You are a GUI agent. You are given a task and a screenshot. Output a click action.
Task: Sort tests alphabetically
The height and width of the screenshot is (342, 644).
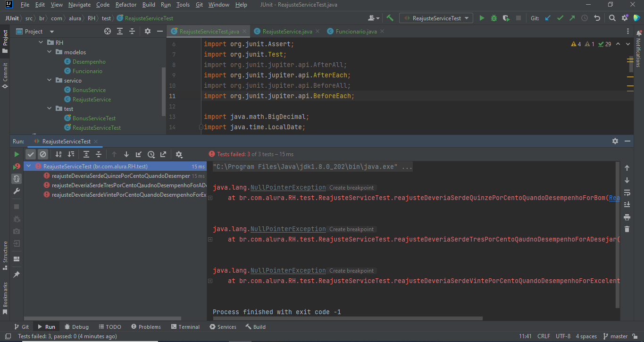click(x=59, y=154)
